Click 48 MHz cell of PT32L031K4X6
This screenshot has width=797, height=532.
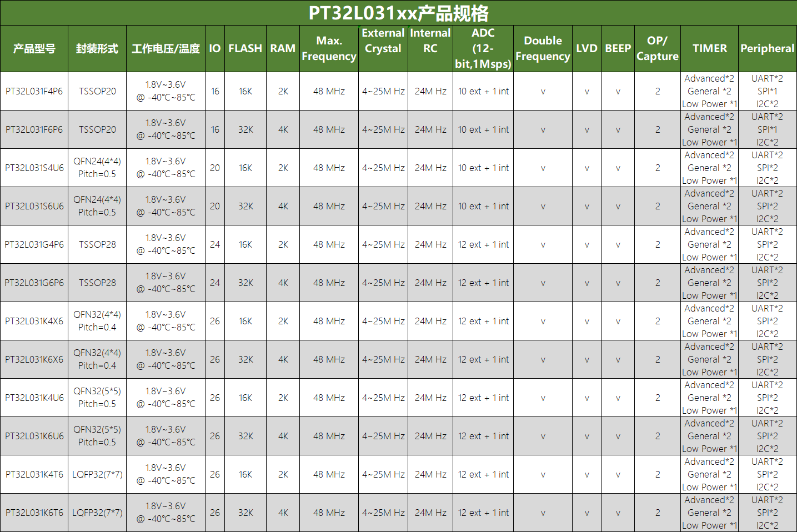point(329,321)
